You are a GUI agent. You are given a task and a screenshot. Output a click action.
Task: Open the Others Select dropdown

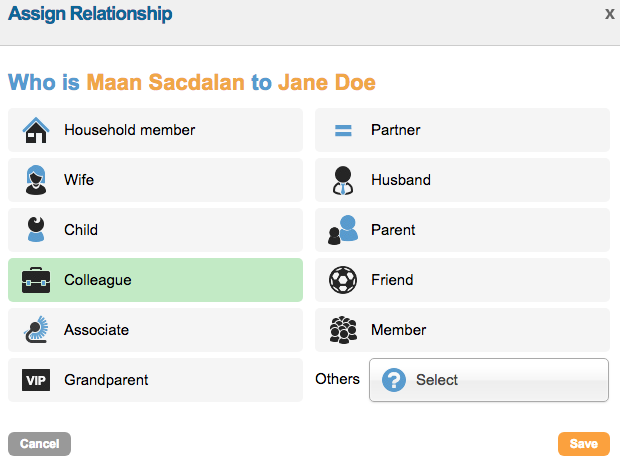(x=489, y=380)
